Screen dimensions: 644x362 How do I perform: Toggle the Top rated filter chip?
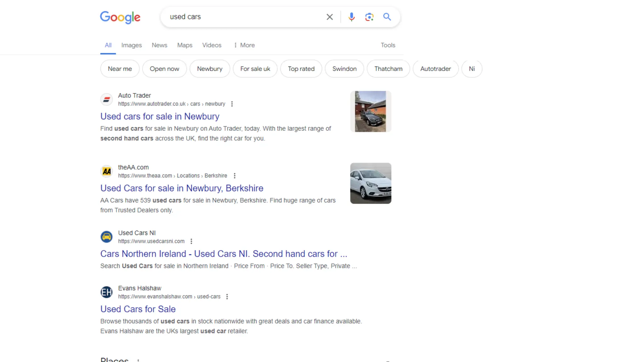pyautogui.click(x=301, y=69)
